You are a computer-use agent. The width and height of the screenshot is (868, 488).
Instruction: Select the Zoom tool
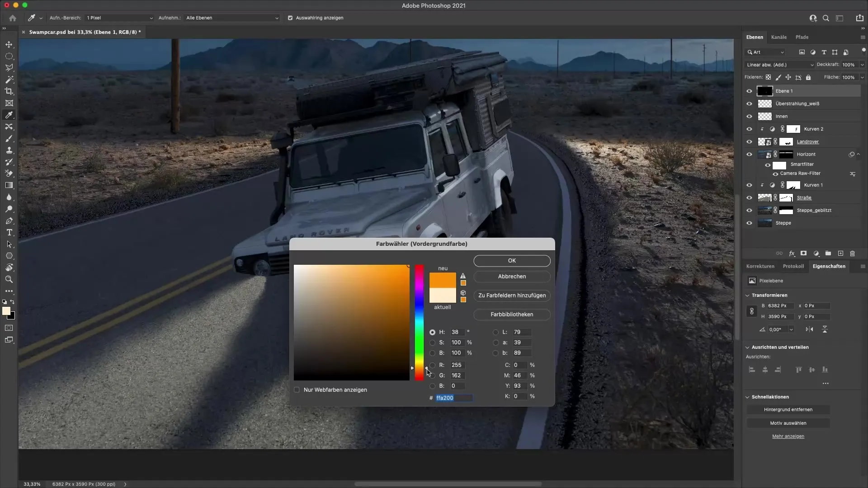(9, 279)
